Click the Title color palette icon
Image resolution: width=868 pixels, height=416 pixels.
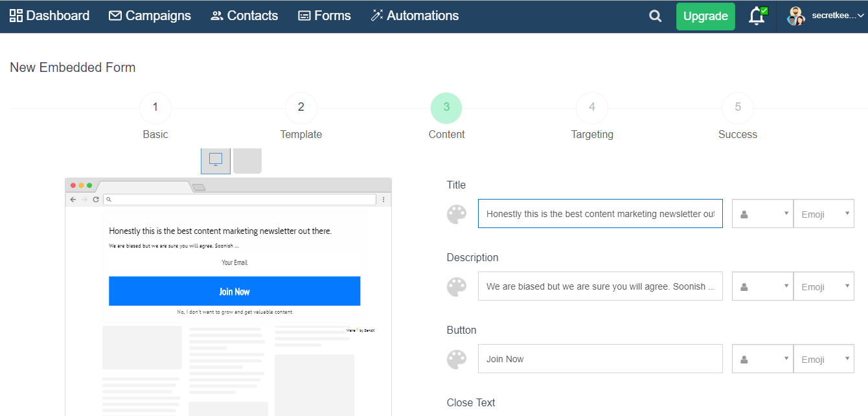(457, 214)
